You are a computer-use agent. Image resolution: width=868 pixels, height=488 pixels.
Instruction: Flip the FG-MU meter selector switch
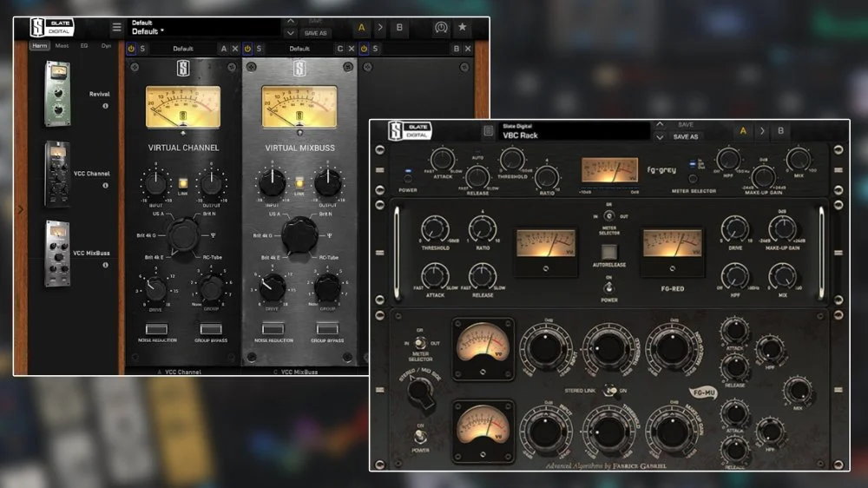420,344
